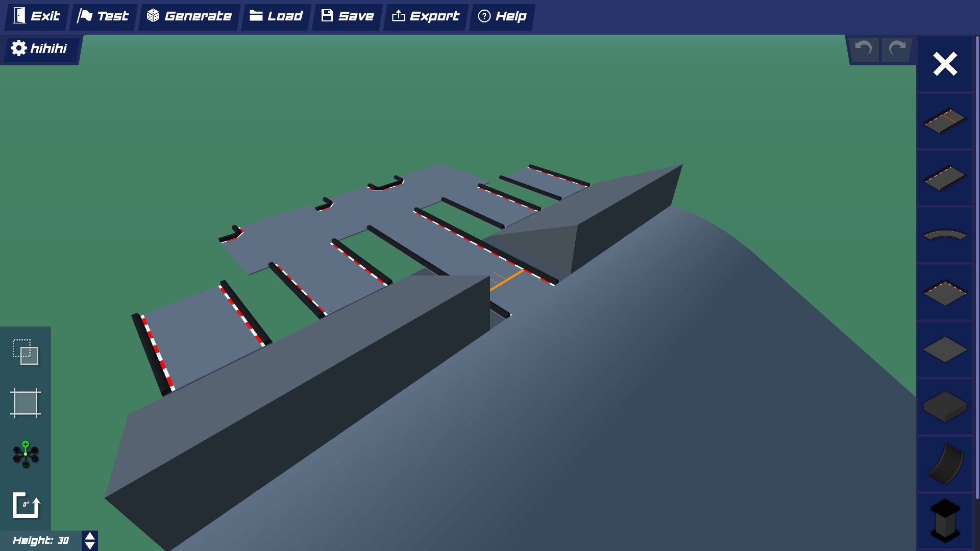Toggle the selection copy tool
This screenshot has height=551, width=980.
26,352
